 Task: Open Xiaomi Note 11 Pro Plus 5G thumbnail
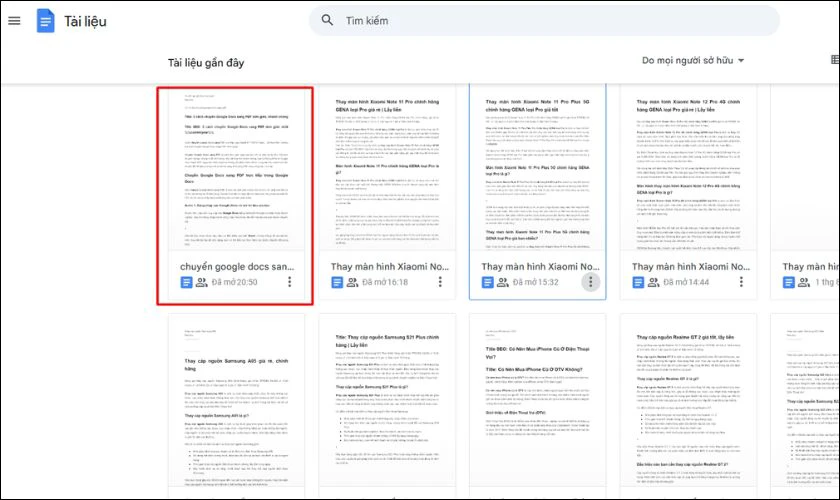point(538,169)
